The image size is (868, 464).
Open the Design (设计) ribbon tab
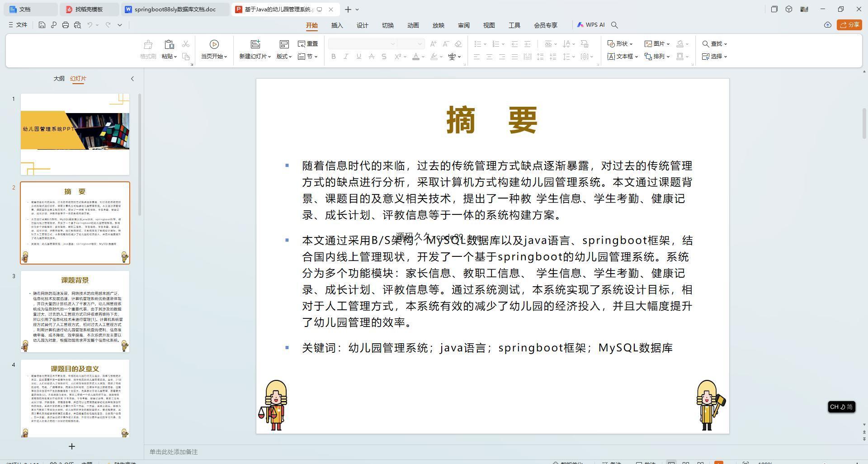click(362, 25)
